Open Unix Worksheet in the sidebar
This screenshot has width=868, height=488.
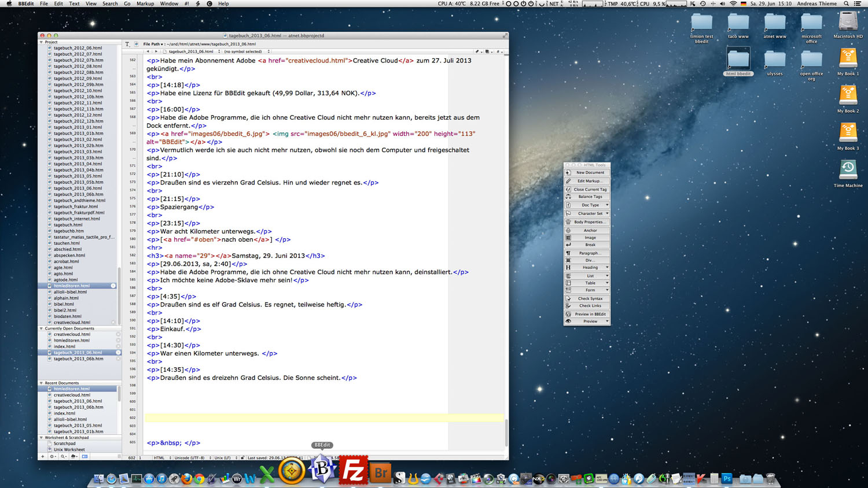click(x=69, y=450)
